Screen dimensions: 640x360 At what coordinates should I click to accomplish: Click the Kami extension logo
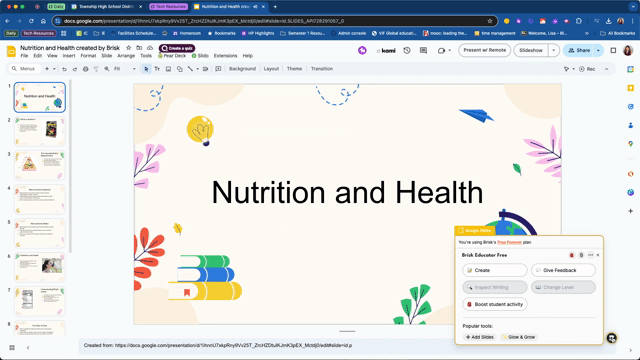386,50
